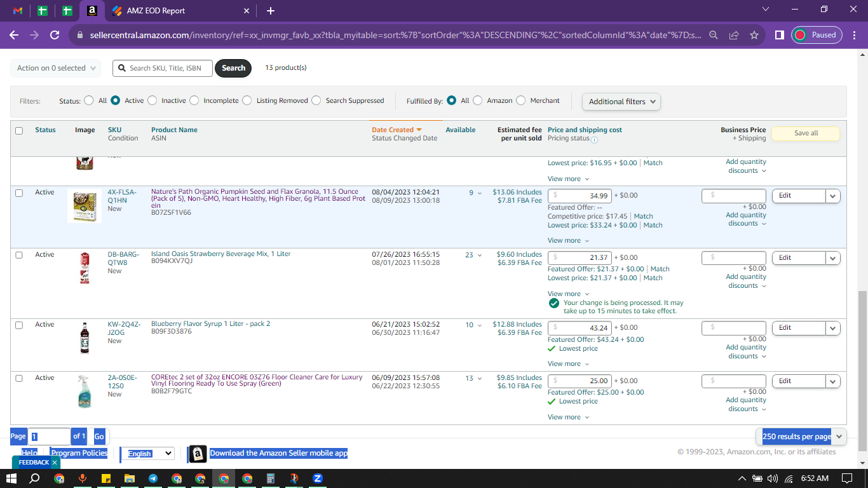The image size is (868, 488).
Task: Click the Pricing status info icon
Action: point(595,139)
